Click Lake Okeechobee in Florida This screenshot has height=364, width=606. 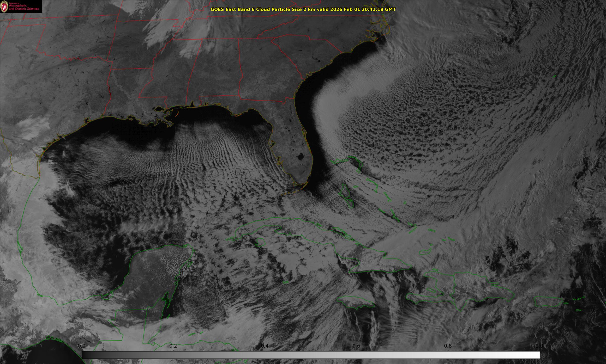point(300,157)
